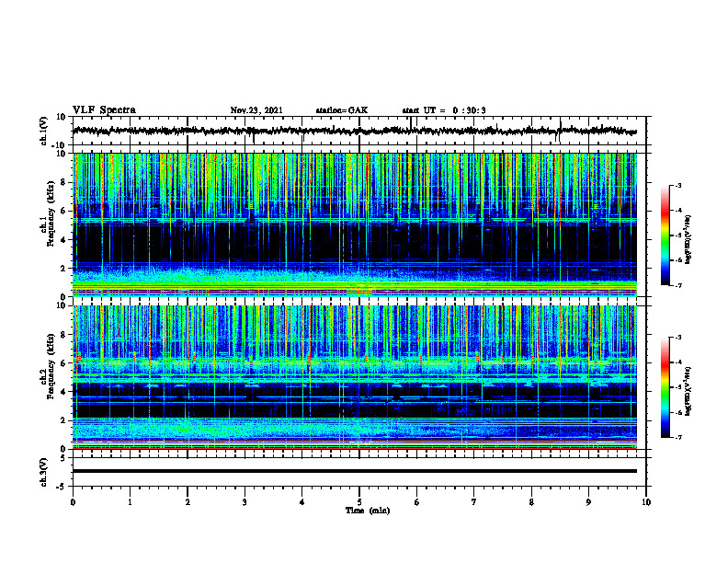Click the time axis tick label "7"
This screenshot has width=728, height=563.
coord(474,502)
